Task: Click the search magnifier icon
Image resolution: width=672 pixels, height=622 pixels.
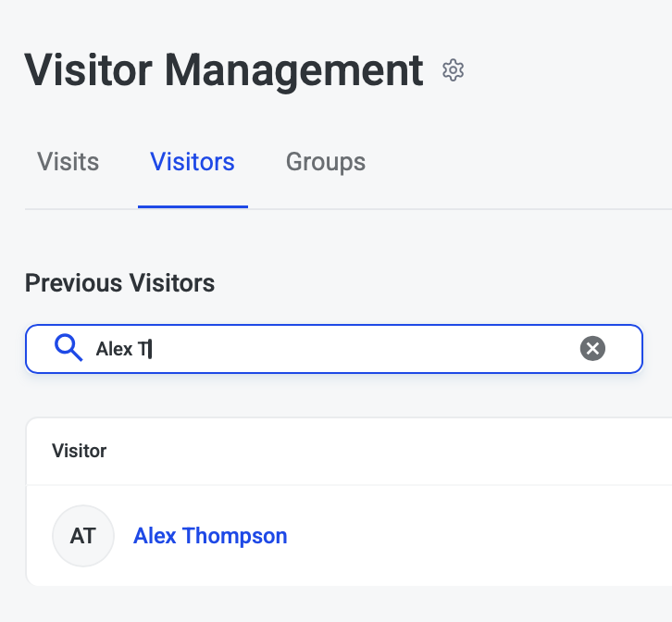Action: [x=68, y=348]
